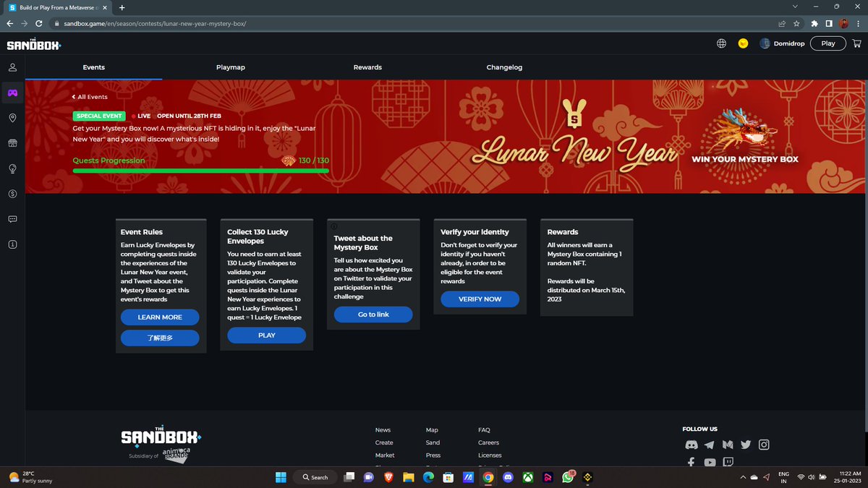Click the Play button in the top header

(828, 43)
